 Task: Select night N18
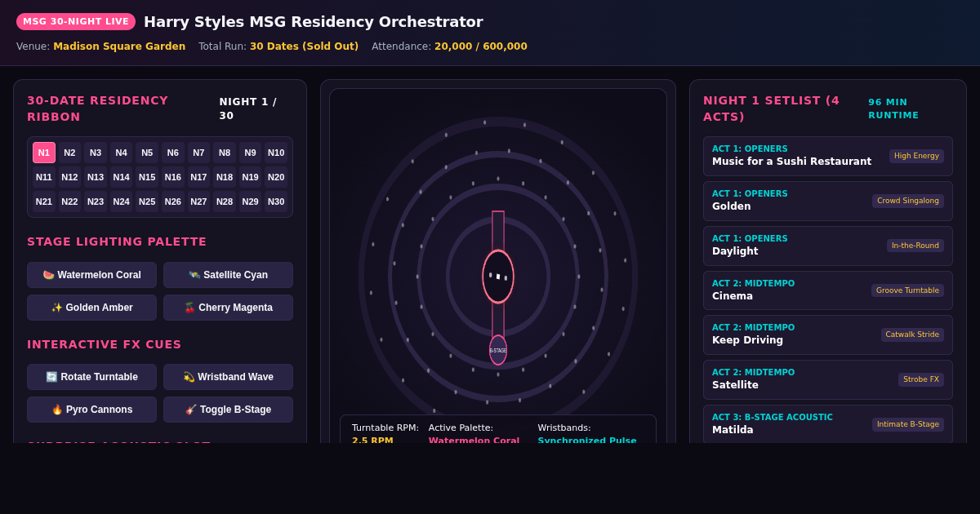pyautogui.click(x=225, y=177)
